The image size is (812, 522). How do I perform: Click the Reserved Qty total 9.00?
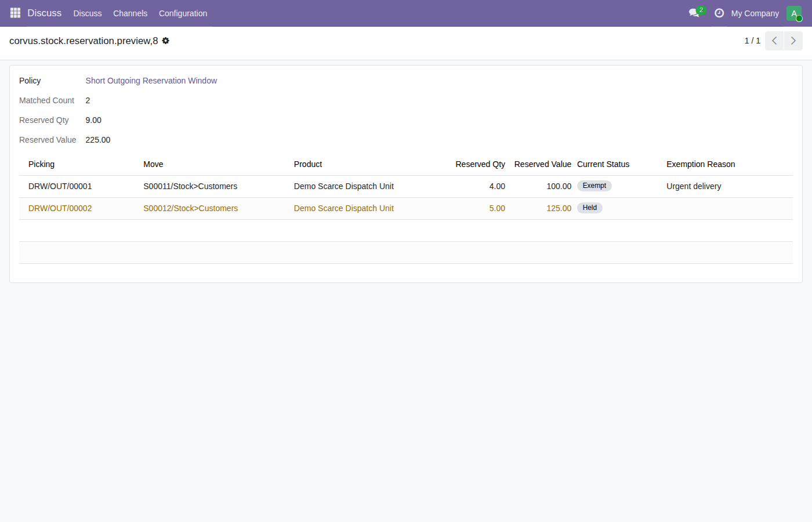pyautogui.click(x=93, y=120)
